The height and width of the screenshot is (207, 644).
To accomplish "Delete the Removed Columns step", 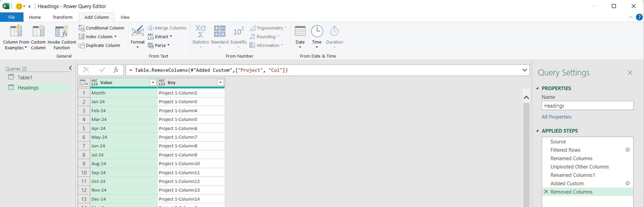I will (x=546, y=192).
